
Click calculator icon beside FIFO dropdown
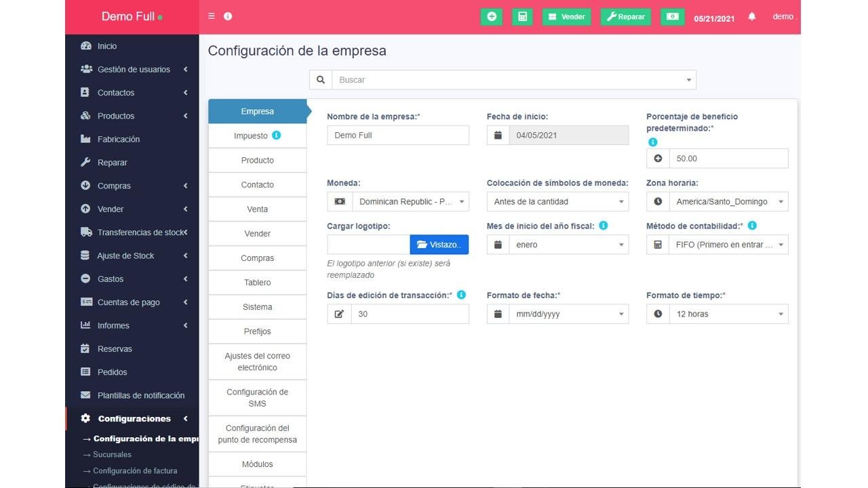click(658, 245)
